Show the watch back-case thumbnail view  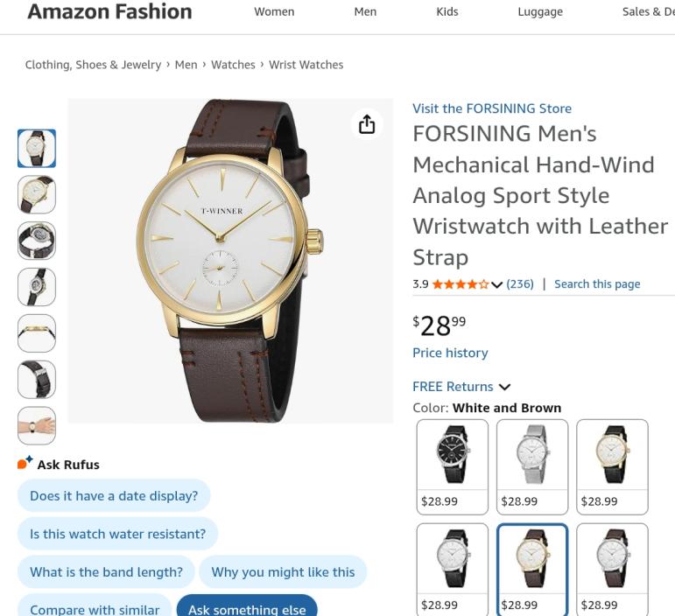pyautogui.click(x=37, y=241)
